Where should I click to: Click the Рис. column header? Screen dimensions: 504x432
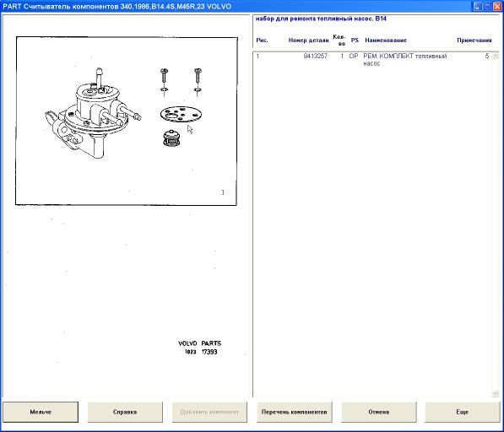(x=262, y=40)
